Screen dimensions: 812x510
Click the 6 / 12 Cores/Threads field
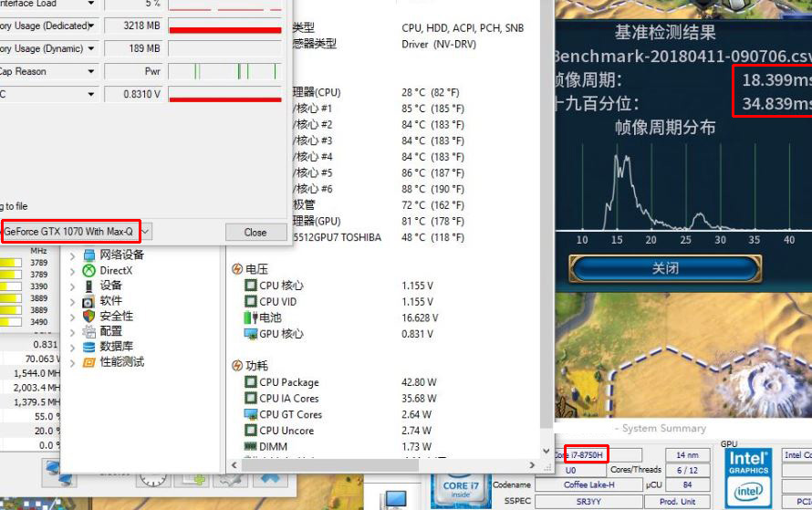click(x=688, y=470)
